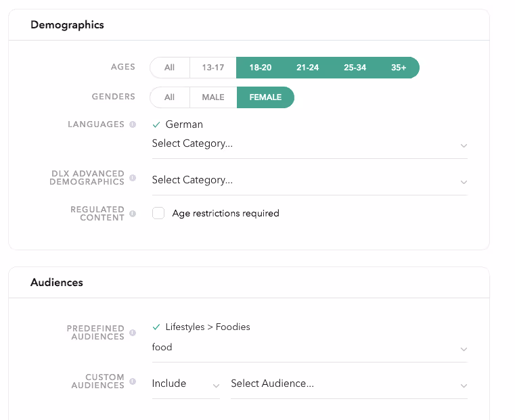
Task: Click the Custom Audiences info icon
Action: 133,381
